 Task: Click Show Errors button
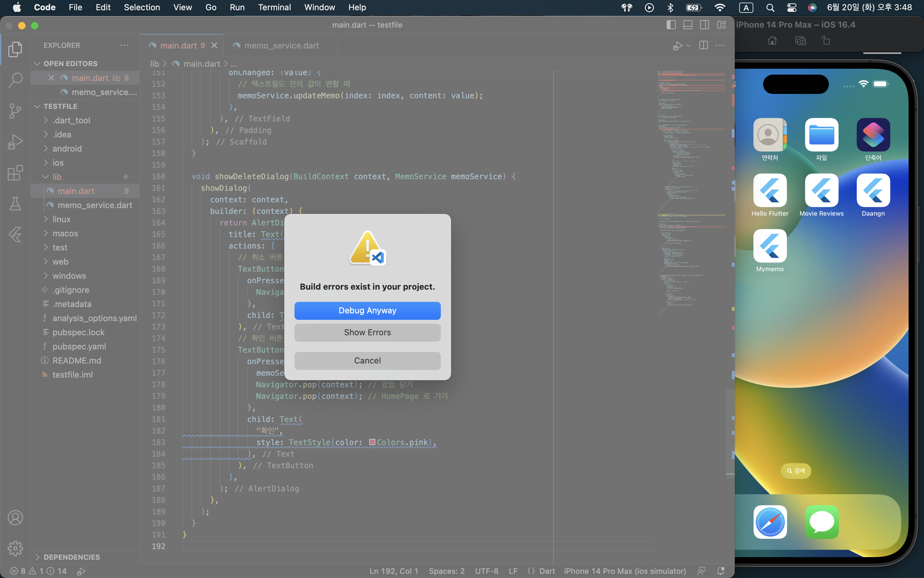pyautogui.click(x=367, y=332)
